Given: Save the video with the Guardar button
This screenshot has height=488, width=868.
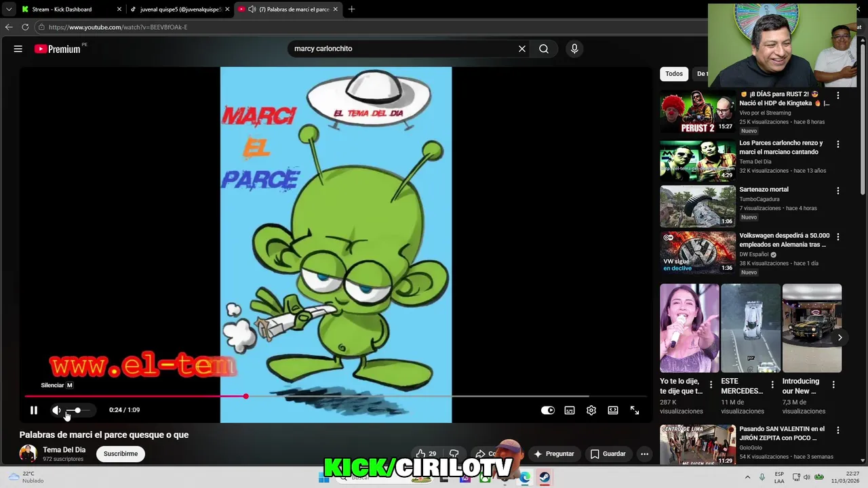Looking at the screenshot, I should [x=608, y=454].
